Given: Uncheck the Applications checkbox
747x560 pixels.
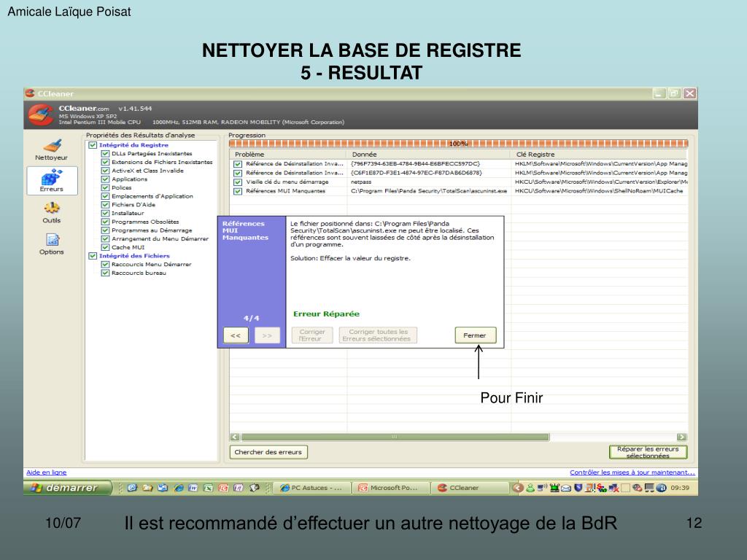Looking at the screenshot, I should (105, 179).
